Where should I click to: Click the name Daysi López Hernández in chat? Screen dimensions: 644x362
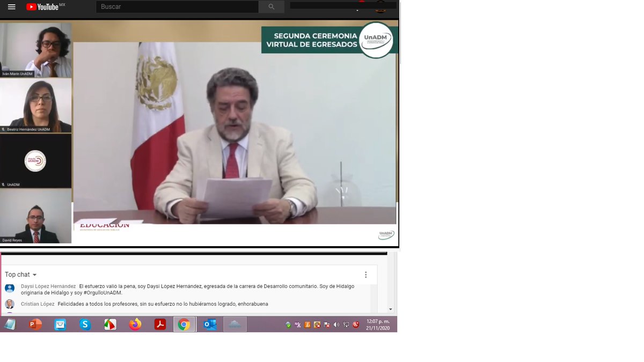[x=48, y=286]
